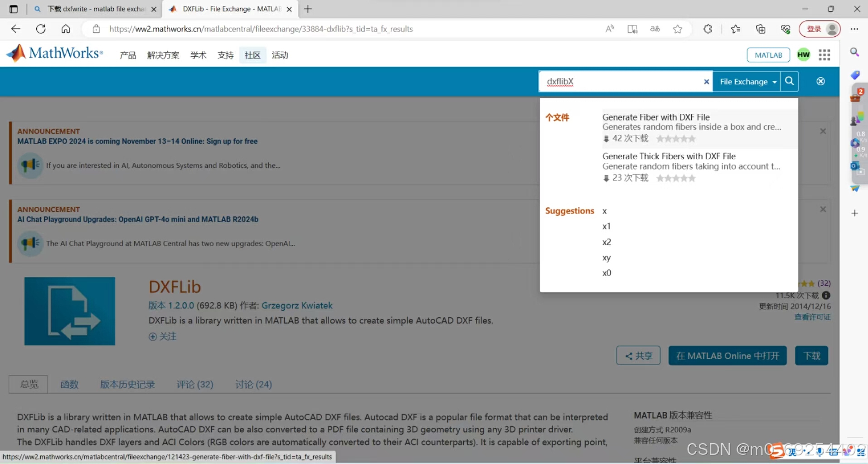
Task: Open Edge sidebar search icon
Action: pos(854,52)
